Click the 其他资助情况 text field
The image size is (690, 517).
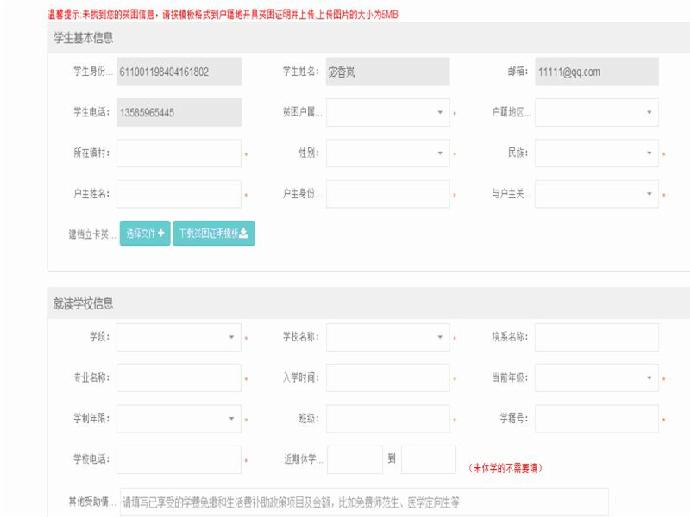(x=364, y=502)
